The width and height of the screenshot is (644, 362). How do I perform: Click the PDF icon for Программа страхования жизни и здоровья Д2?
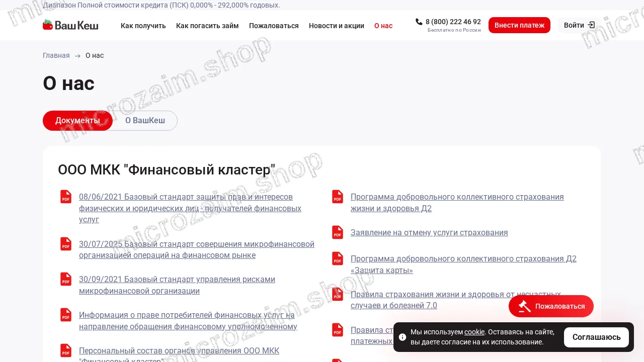[338, 197]
